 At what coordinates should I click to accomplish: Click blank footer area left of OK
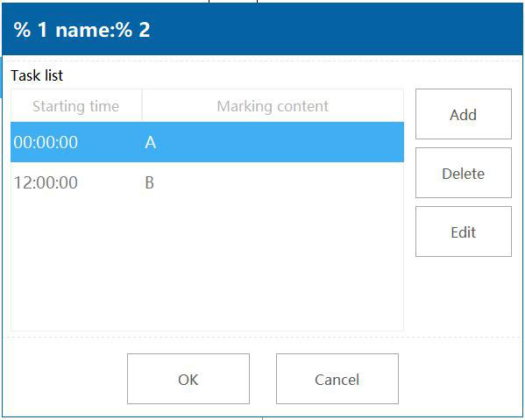pyautogui.click(x=65, y=379)
